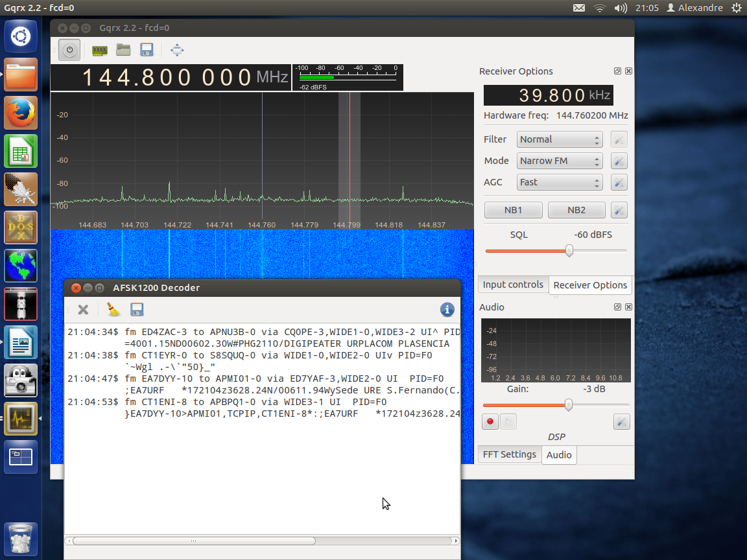Open Firefox from the Ubuntu launcher
The image size is (747, 560).
pyautogui.click(x=21, y=113)
